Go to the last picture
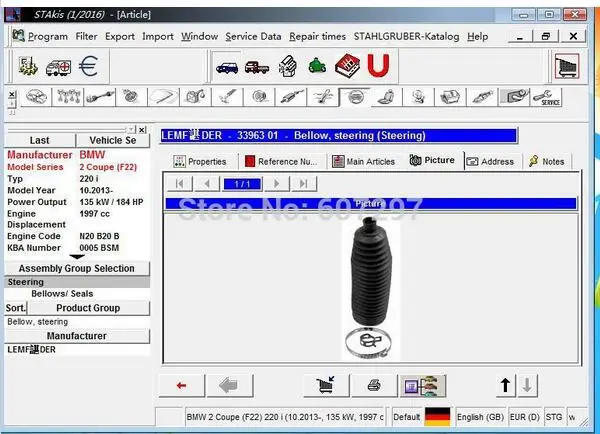 tap(304, 184)
